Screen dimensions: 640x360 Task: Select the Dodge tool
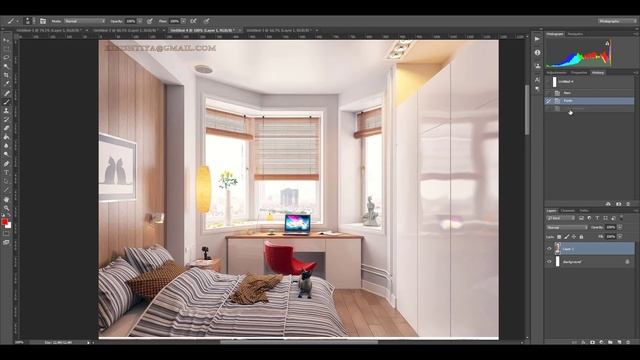(x=6, y=154)
